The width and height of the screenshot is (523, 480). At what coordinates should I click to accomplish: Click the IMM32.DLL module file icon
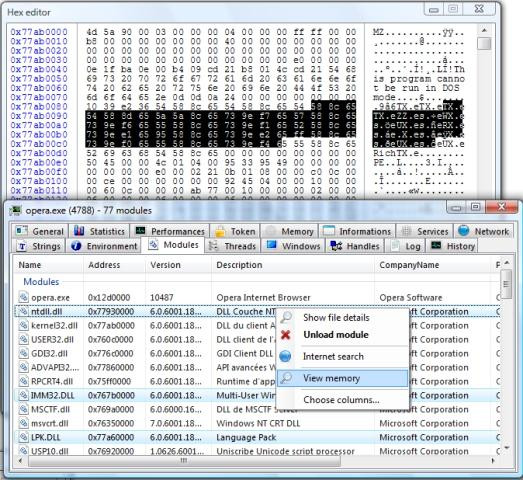pyautogui.click(x=23, y=395)
